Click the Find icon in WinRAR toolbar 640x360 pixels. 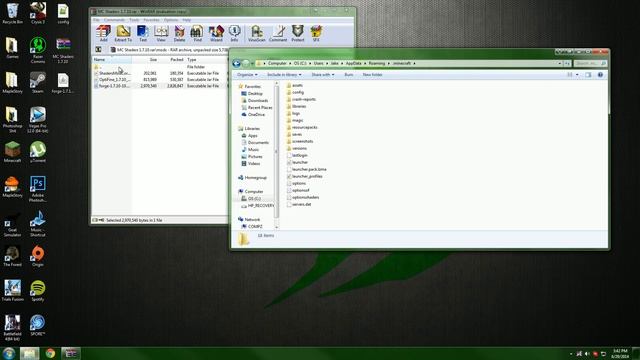(x=198, y=33)
